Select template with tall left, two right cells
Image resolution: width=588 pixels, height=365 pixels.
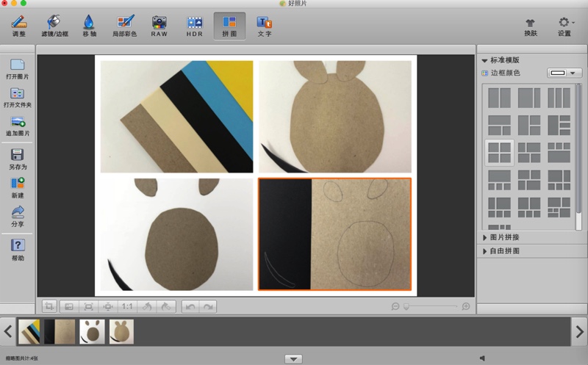click(x=529, y=125)
